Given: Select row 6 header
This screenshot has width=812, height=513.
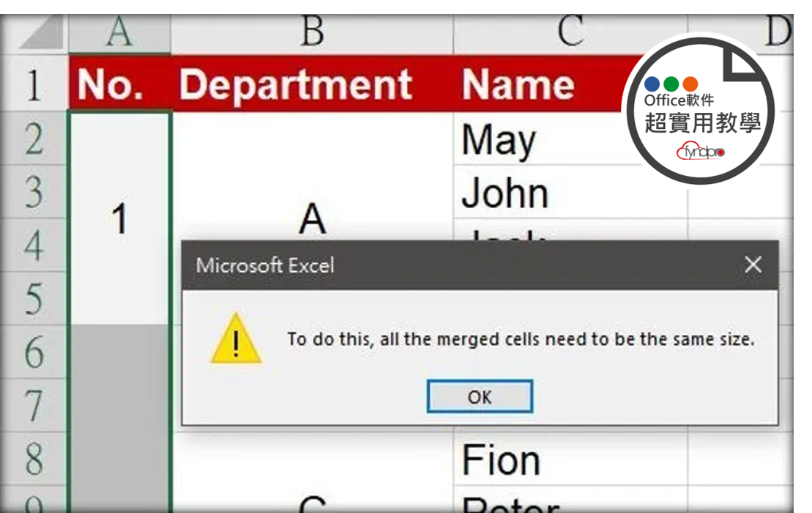Looking at the screenshot, I should tap(34, 352).
